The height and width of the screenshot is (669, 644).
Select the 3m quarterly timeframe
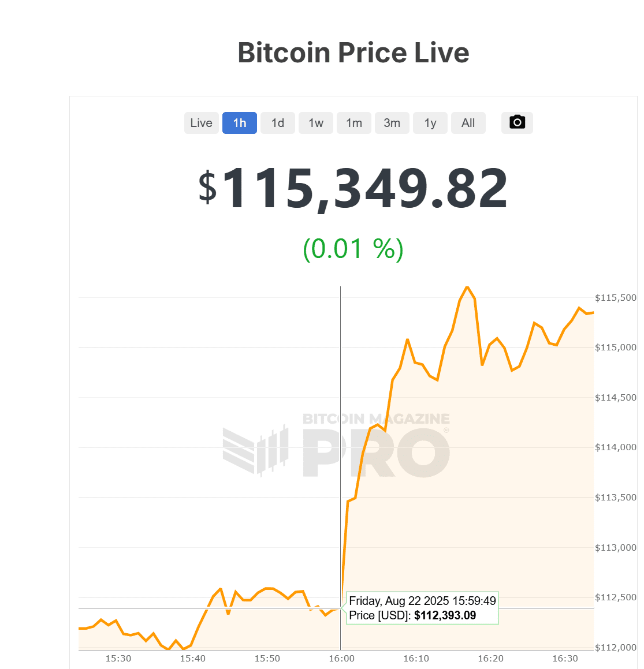pyautogui.click(x=392, y=122)
